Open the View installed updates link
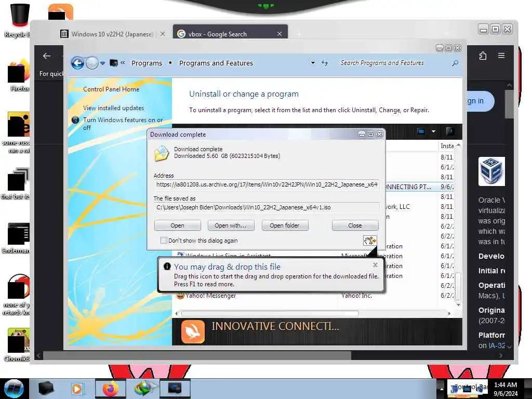 (113, 108)
